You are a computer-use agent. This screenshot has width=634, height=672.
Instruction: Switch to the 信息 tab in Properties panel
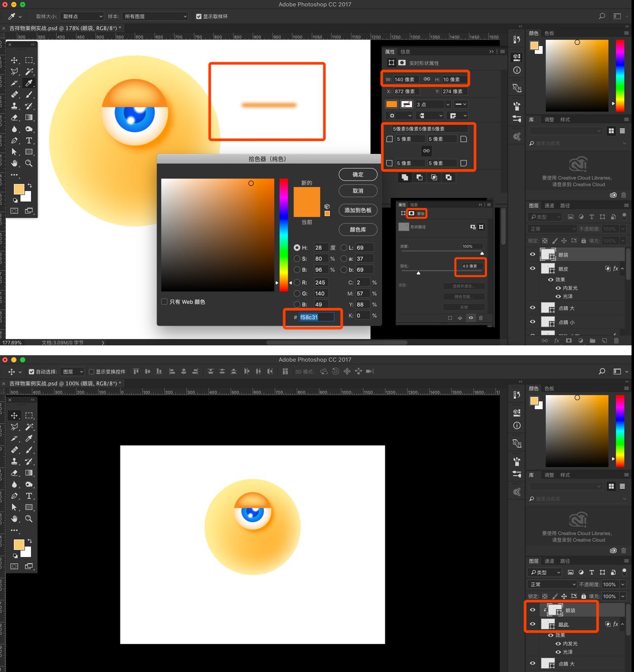coord(405,51)
